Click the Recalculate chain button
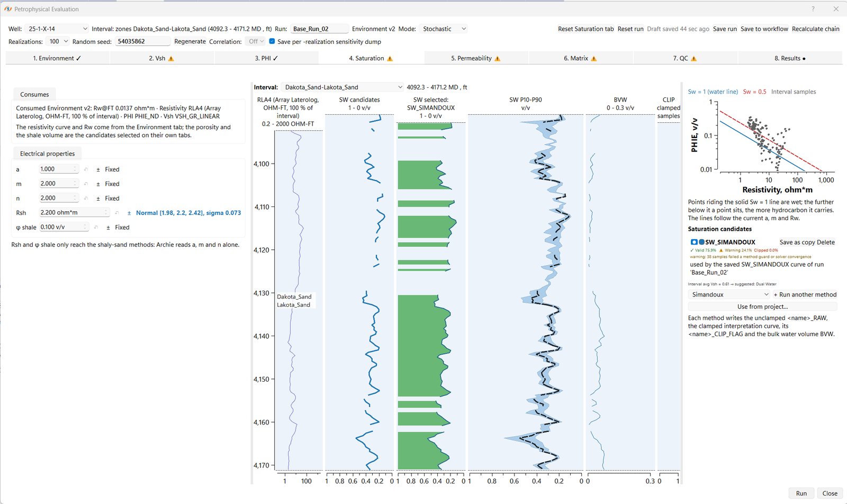 tap(816, 29)
